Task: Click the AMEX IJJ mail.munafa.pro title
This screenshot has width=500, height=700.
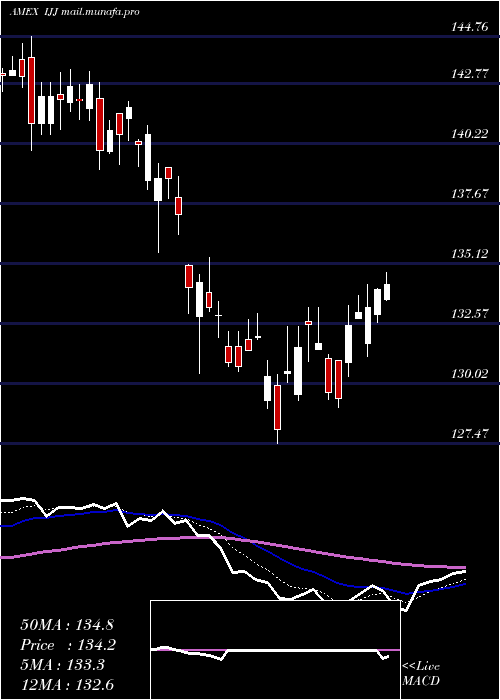Action: (74, 12)
